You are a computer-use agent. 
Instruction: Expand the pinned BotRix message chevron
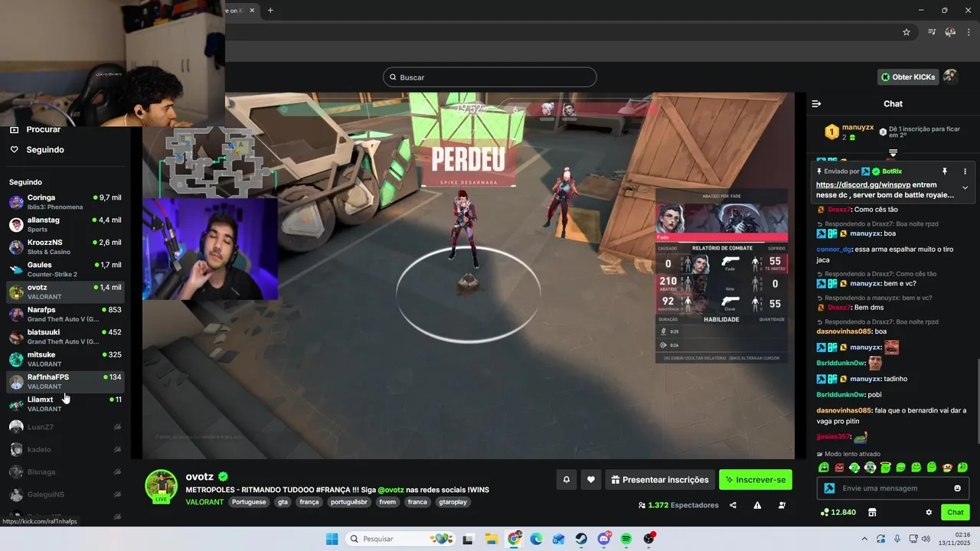pyautogui.click(x=965, y=187)
